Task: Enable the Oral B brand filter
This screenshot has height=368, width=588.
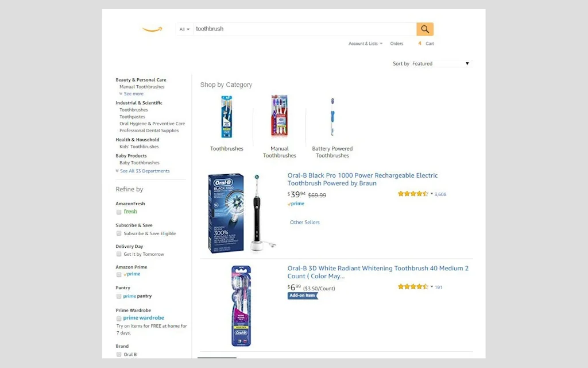Action: tap(119, 354)
